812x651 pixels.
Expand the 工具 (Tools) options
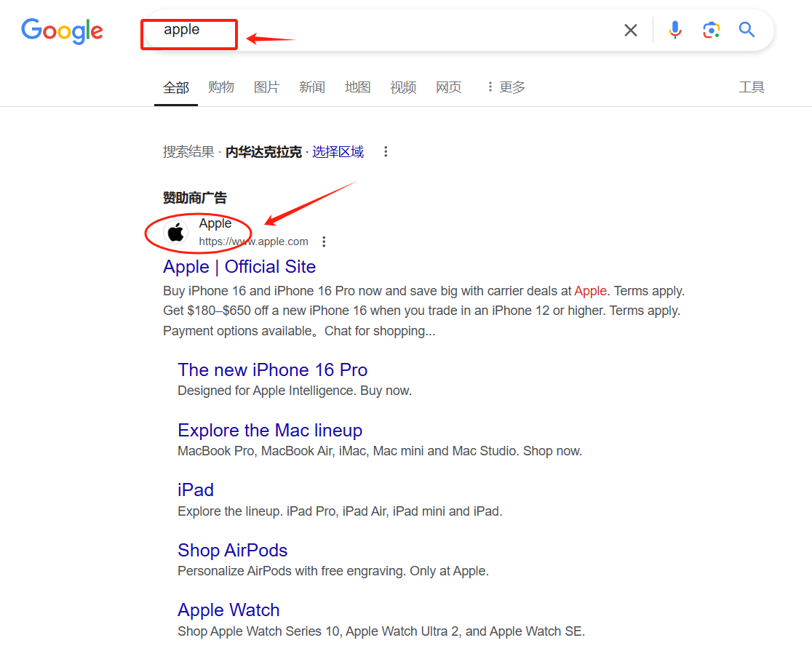pyautogui.click(x=752, y=87)
